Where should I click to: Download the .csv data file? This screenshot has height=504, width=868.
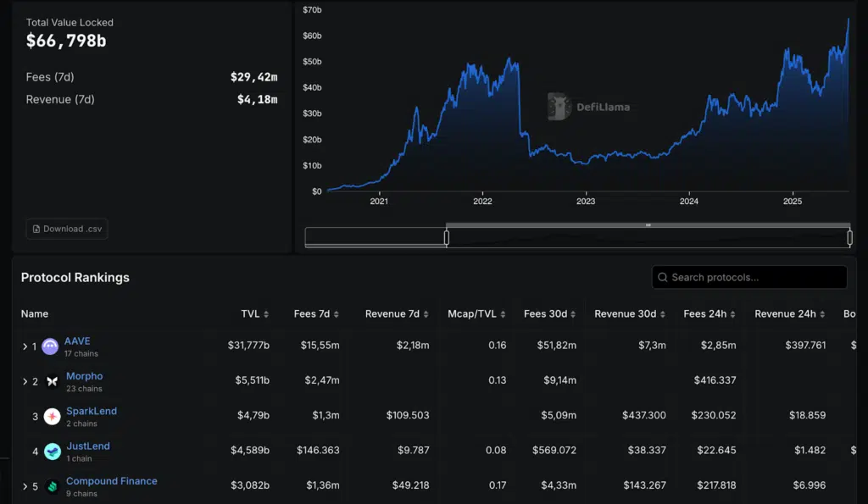pyautogui.click(x=67, y=229)
